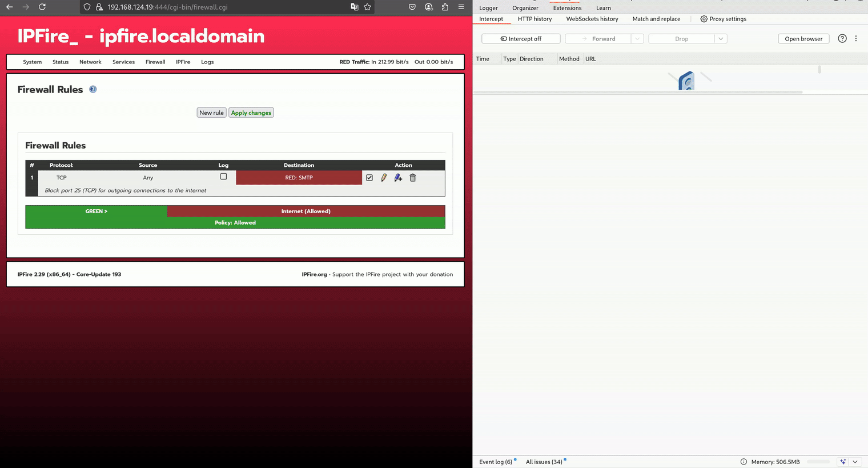Click the Open browser button

coord(803,39)
